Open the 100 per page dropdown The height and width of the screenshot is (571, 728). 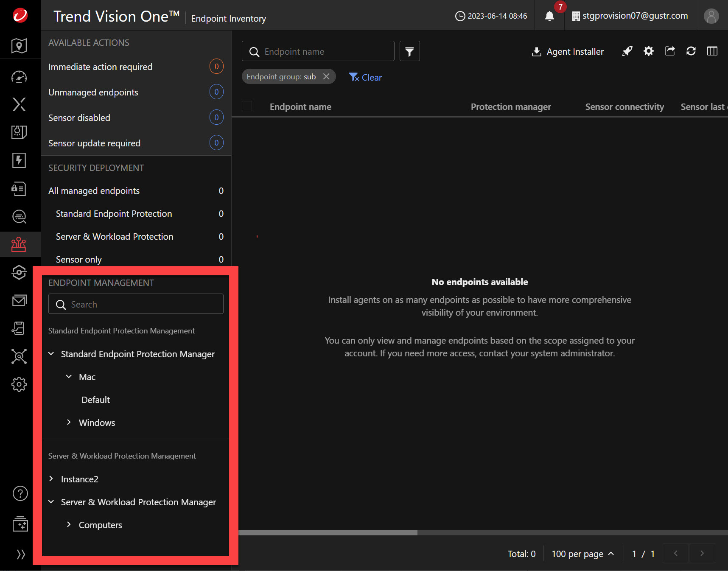pyautogui.click(x=582, y=554)
